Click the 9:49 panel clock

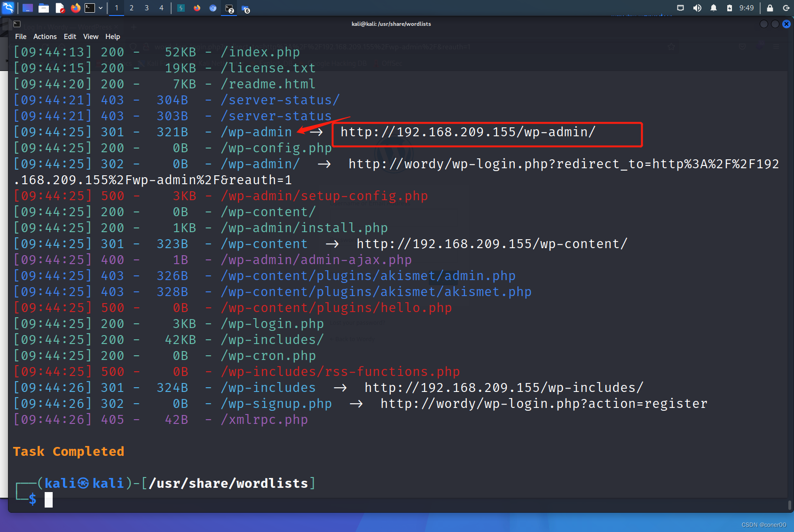(747, 8)
